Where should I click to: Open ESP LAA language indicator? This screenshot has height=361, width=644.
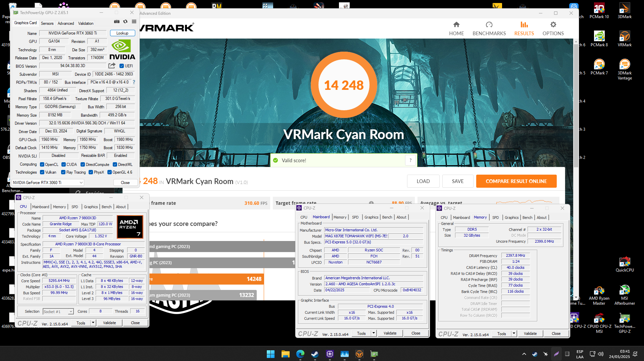click(x=580, y=354)
